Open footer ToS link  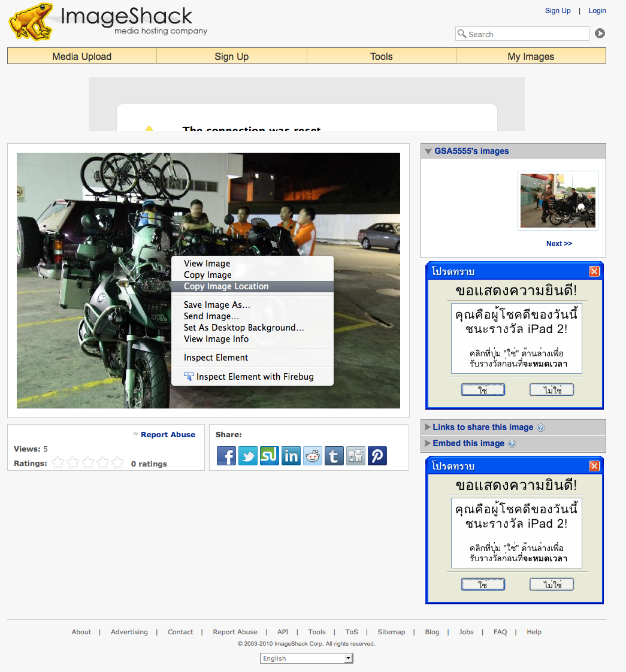352,632
